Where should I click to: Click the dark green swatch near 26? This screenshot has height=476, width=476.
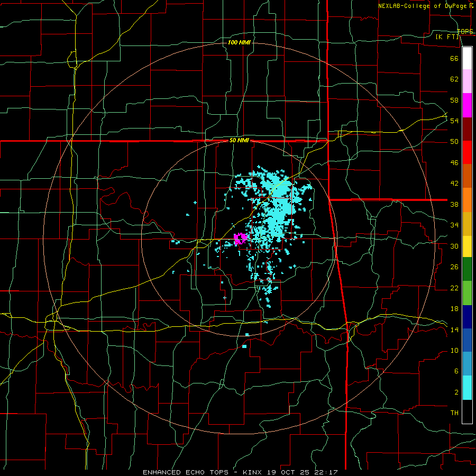pos(467,269)
